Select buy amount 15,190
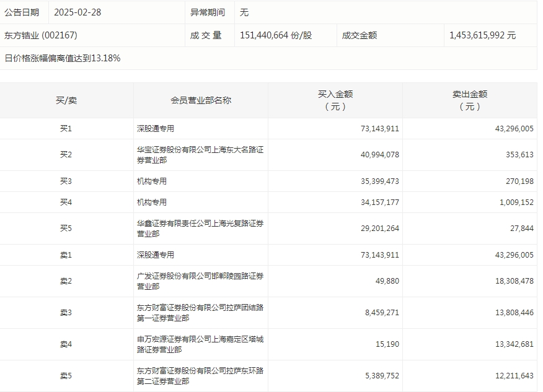 tap(387, 344)
